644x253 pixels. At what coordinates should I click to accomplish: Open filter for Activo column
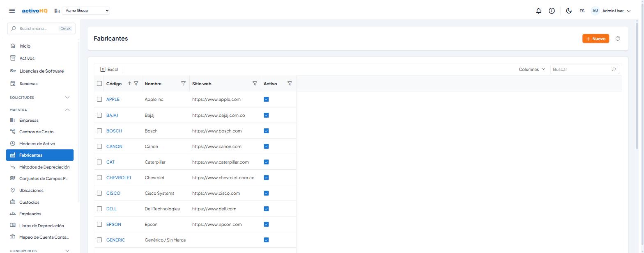click(x=290, y=84)
